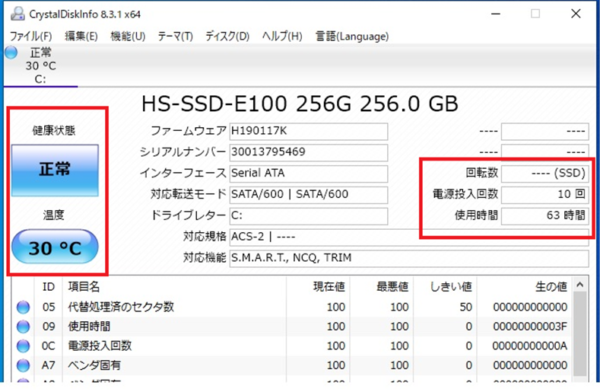
Task: Select the C: drive tab with 30 °C
Action: pyautogui.click(x=41, y=66)
